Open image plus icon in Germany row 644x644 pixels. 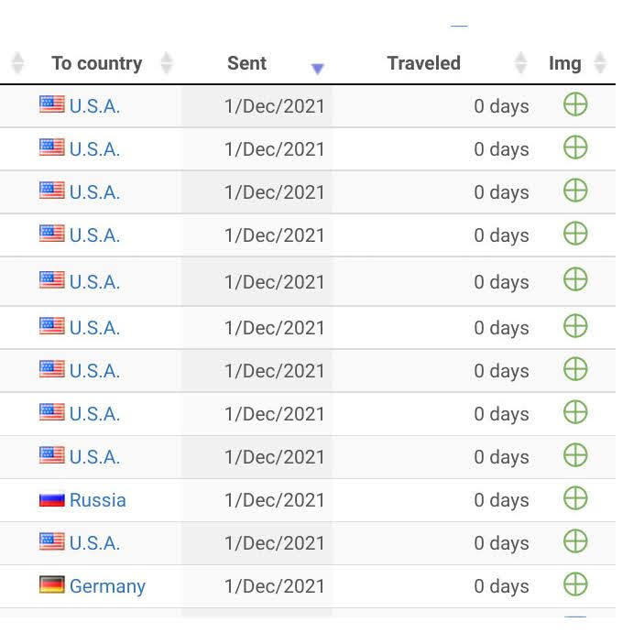tap(575, 584)
